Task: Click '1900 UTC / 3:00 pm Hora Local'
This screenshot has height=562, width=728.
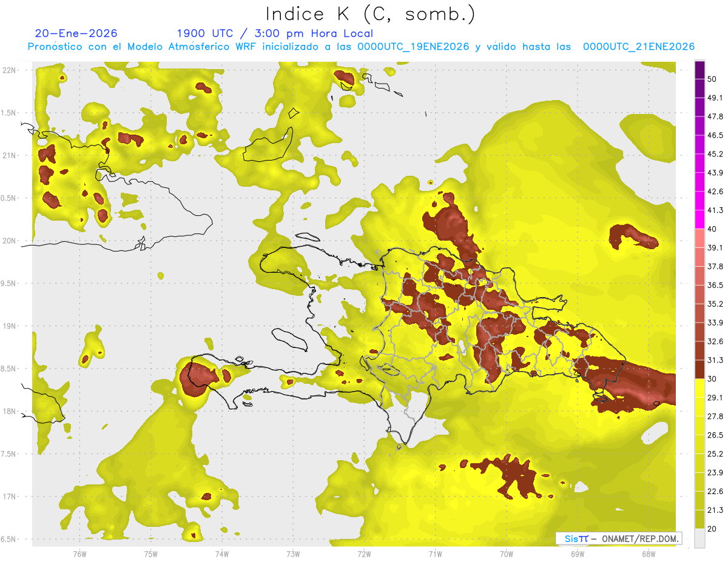Action: pos(275,33)
